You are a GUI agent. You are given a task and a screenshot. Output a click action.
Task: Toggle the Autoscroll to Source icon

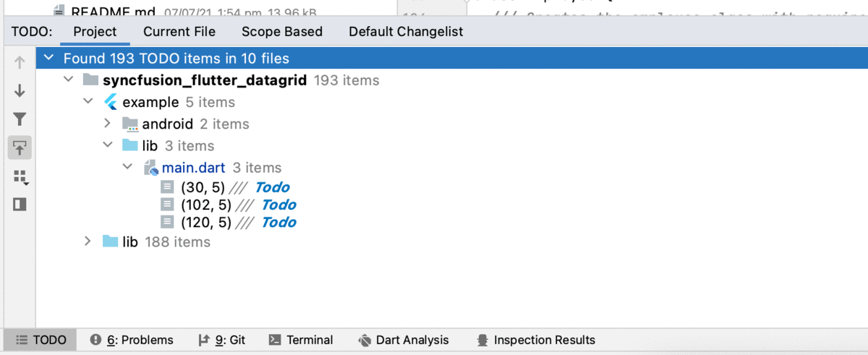(x=20, y=148)
